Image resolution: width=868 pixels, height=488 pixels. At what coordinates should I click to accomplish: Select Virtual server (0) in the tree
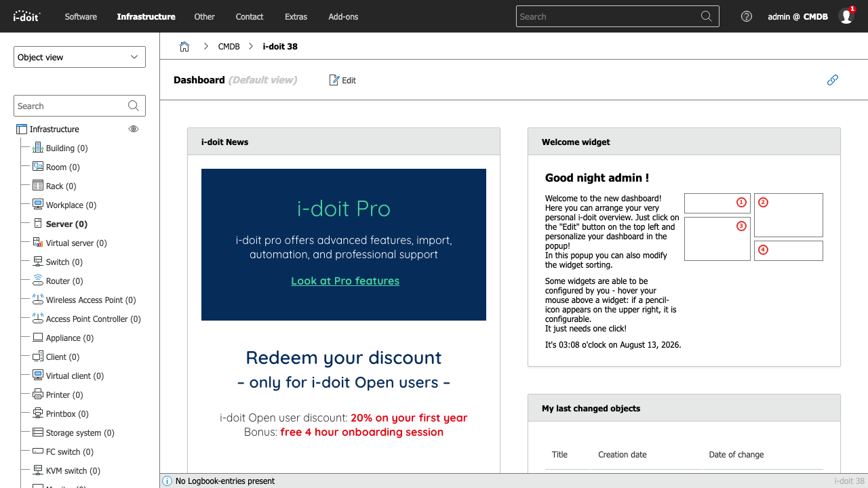(77, 243)
